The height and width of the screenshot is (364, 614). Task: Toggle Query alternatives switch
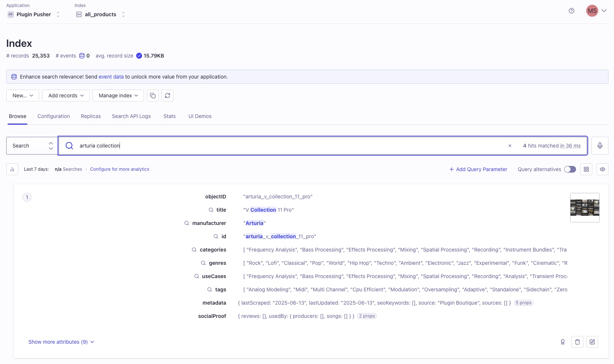tap(570, 169)
